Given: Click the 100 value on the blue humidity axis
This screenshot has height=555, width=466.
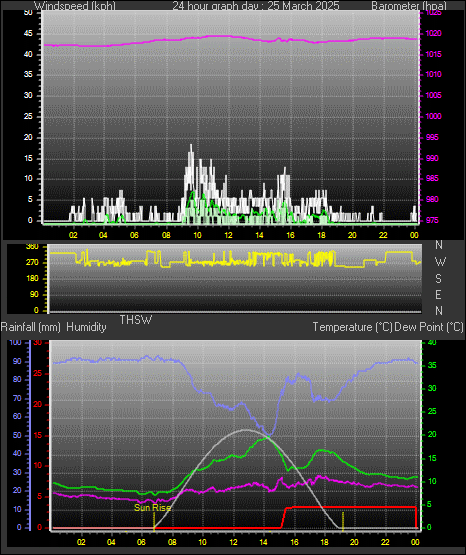Looking at the screenshot, I should click(x=16, y=343).
